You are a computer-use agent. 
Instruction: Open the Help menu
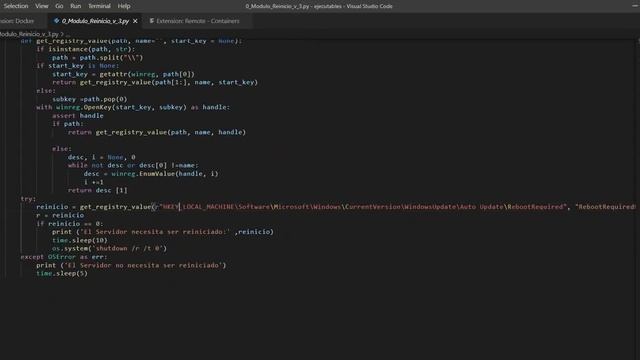(x=124, y=6)
